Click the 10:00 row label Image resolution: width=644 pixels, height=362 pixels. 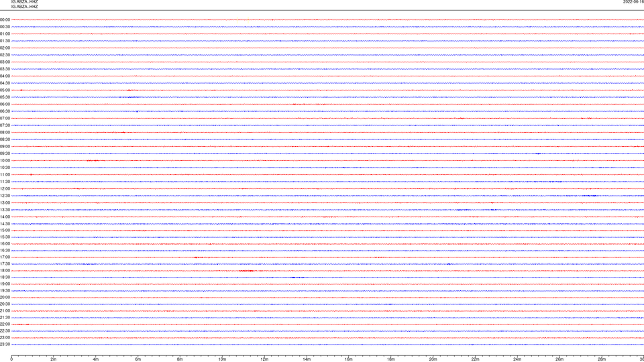(x=5, y=161)
